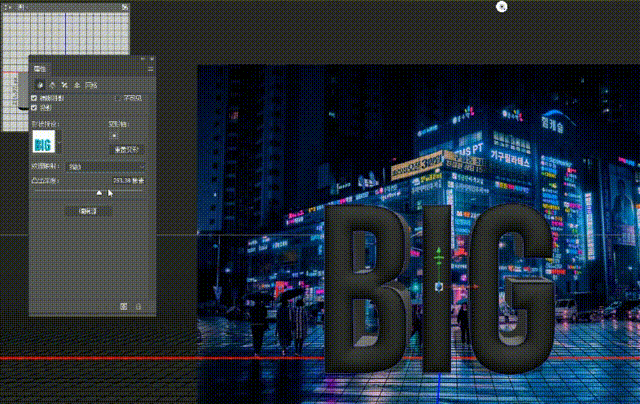
Task: Click the deformation axis anchor grid
Action: [x=114, y=135]
